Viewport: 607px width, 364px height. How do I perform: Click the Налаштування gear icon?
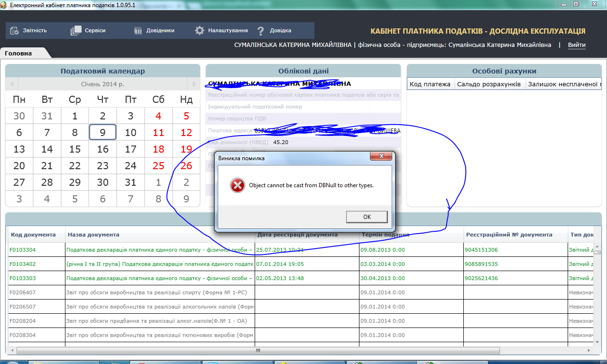200,30
